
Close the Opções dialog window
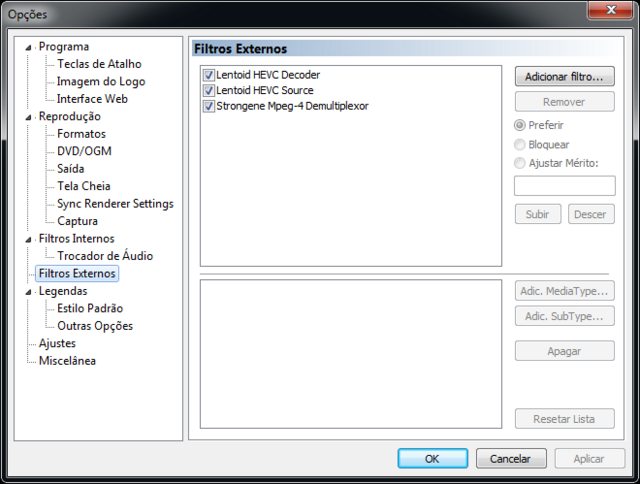610,9
